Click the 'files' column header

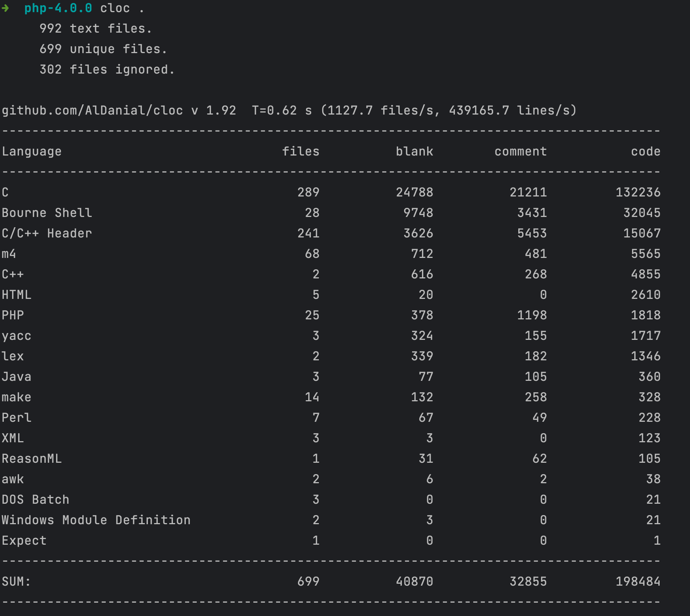tap(301, 151)
